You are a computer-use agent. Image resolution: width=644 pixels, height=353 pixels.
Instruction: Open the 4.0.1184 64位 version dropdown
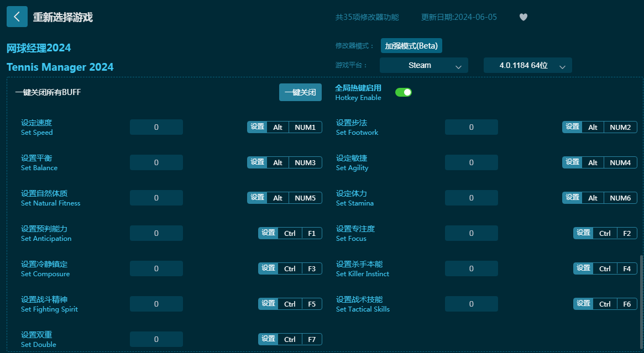[528, 65]
